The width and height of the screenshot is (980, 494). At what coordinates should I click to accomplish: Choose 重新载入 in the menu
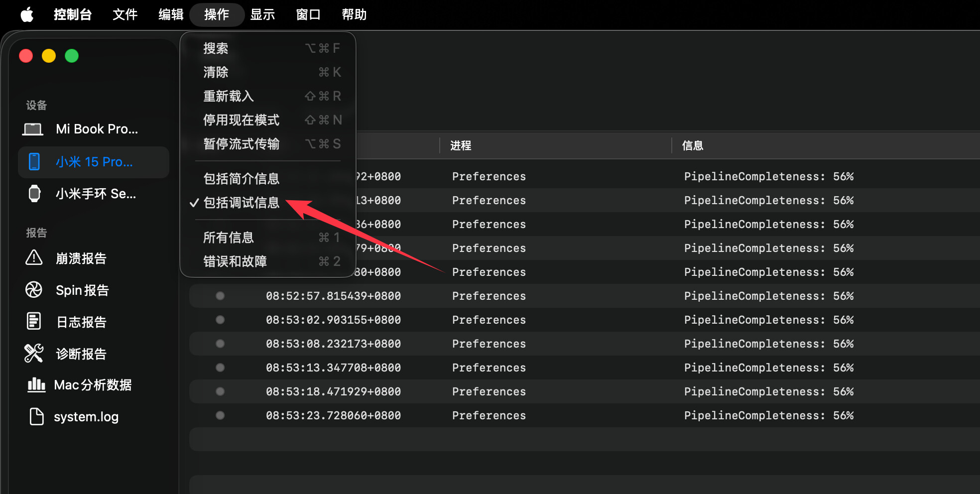268,96
